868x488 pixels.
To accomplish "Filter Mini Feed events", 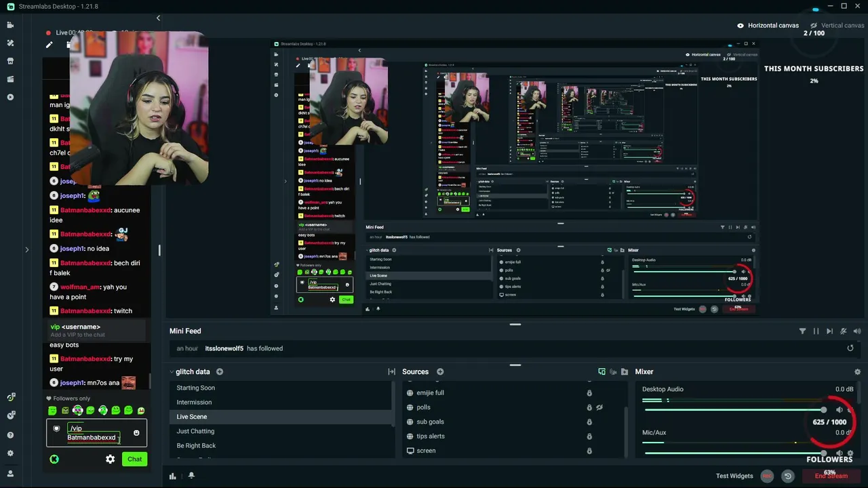I will [802, 331].
